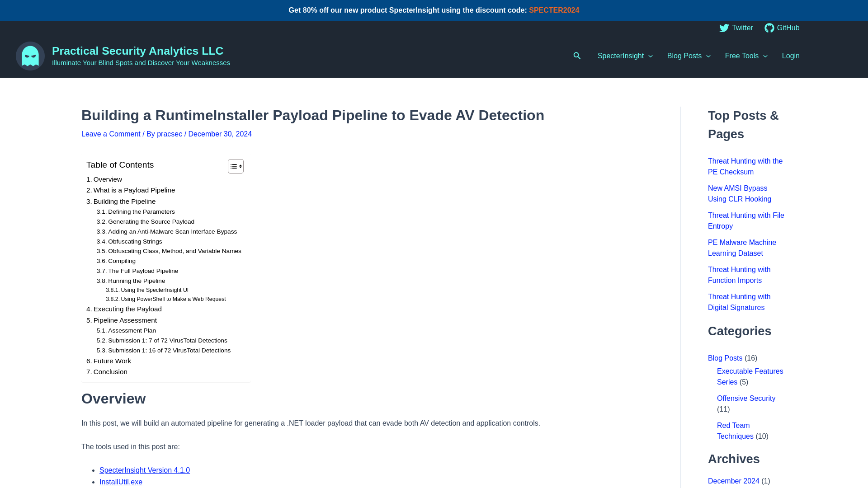The width and height of the screenshot is (868, 488).
Task: Open the GitHub icon link
Action: click(x=769, y=28)
